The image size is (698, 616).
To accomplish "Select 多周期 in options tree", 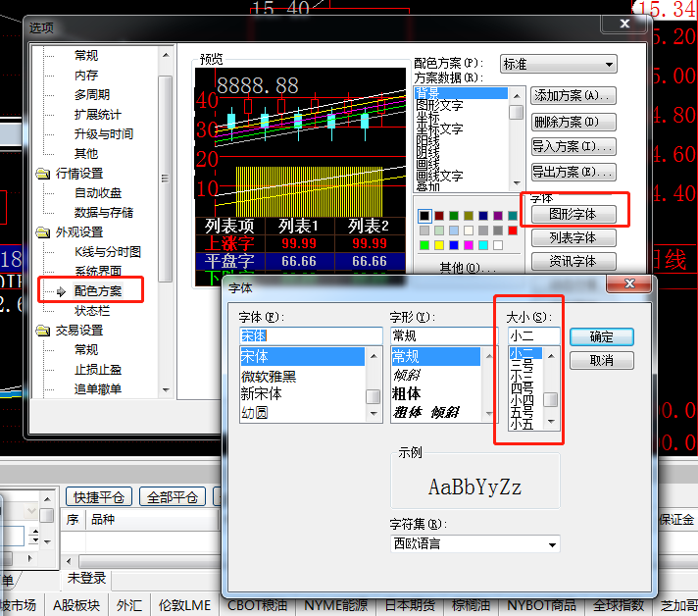I will tap(92, 95).
